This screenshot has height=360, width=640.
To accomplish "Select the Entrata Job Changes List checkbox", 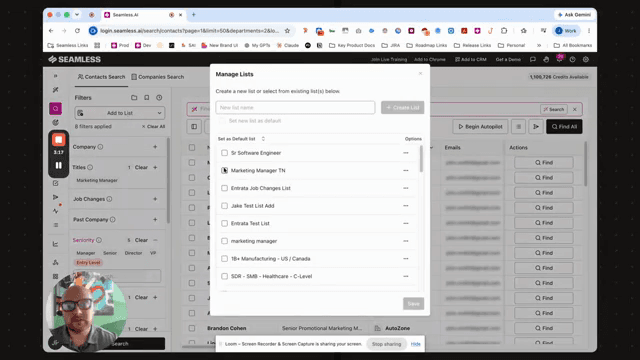I will [x=224, y=188].
